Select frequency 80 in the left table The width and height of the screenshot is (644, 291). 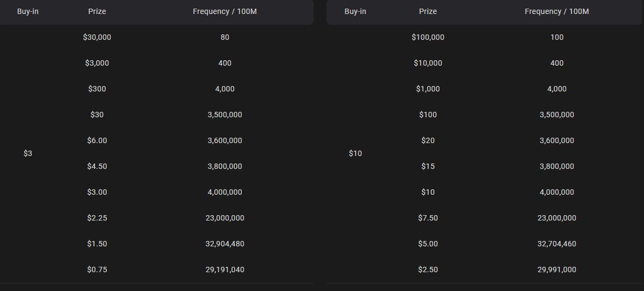[x=225, y=38]
